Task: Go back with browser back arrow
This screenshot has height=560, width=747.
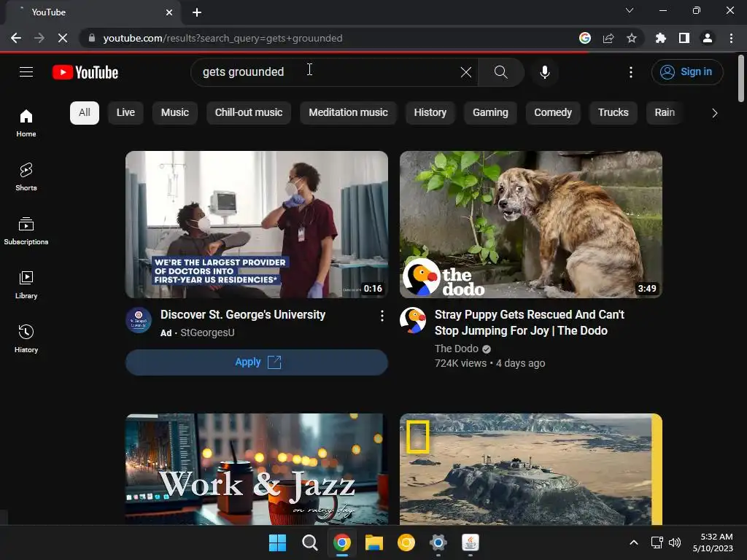Action: point(16,38)
